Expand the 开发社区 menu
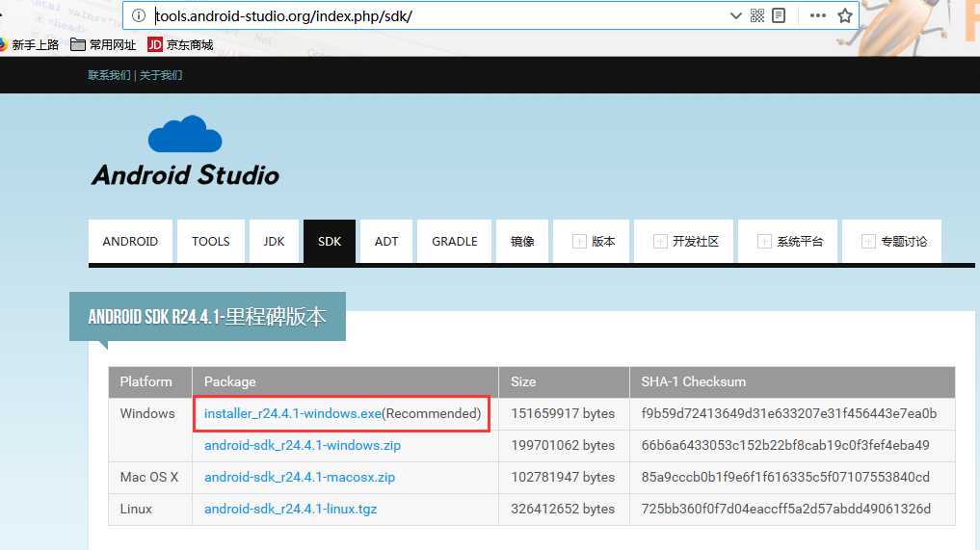Viewport: 980px width, 550px height. [686, 241]
